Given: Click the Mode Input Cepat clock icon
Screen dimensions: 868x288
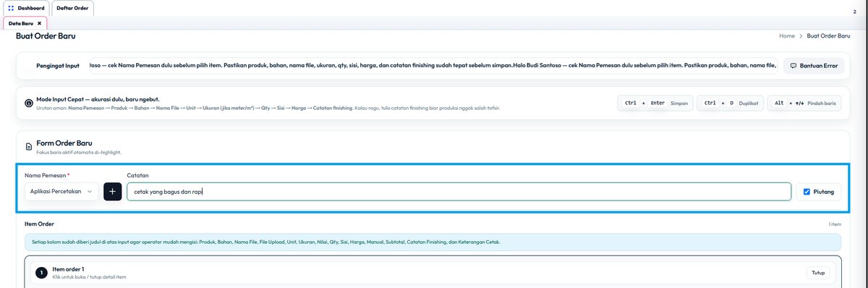Looking at the screenshot, I should click(x=28, y=103).
